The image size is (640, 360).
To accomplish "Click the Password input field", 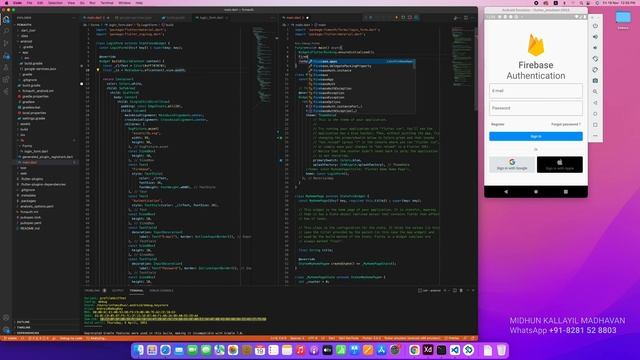I will point(536,108).
